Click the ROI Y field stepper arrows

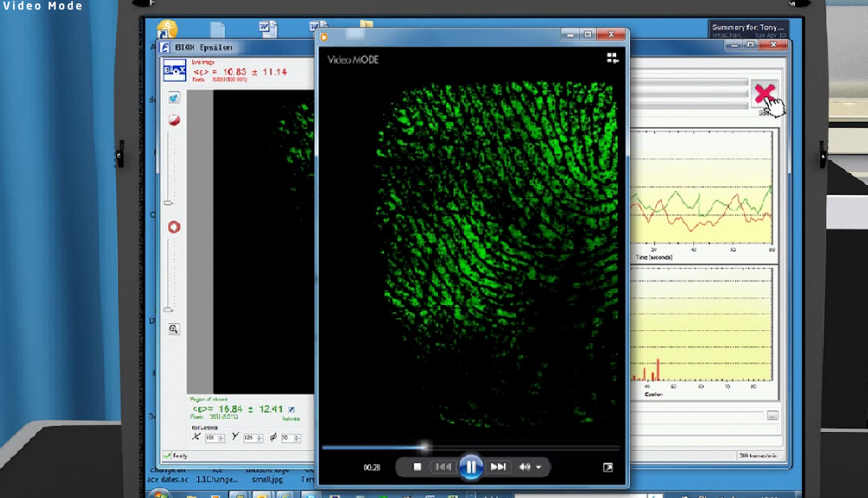point(260,438)
